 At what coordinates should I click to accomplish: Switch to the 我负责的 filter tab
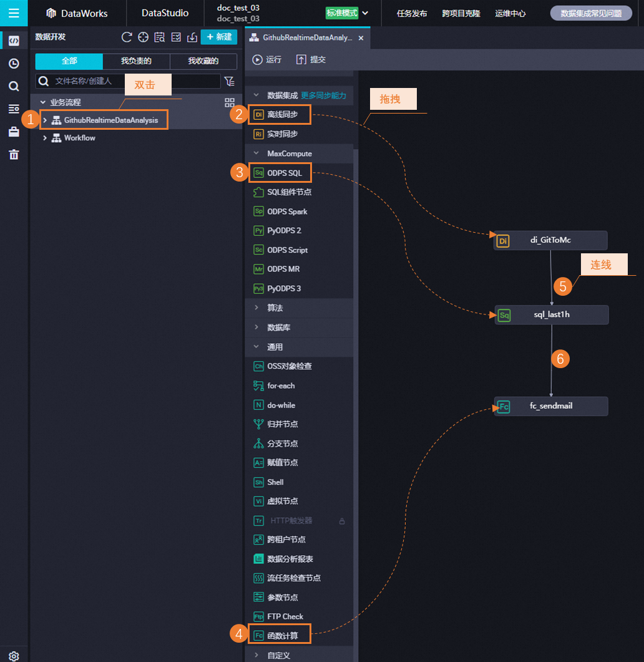pyautogui.click(x=137, y=61)
